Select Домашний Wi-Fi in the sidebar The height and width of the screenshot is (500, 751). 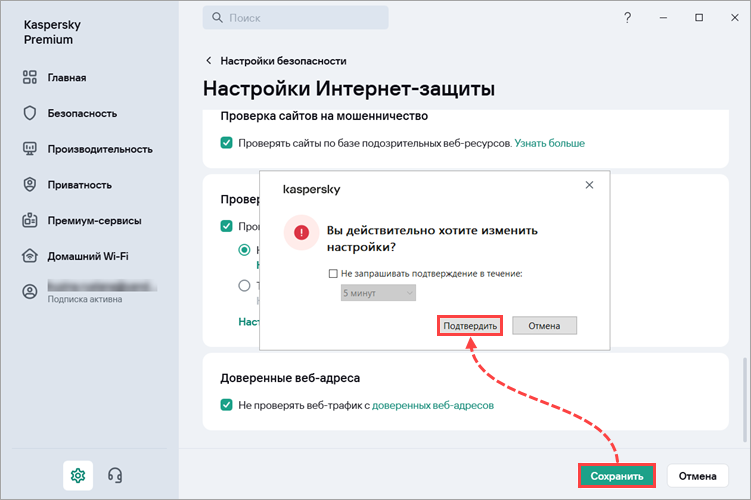(x=88, y=256)
